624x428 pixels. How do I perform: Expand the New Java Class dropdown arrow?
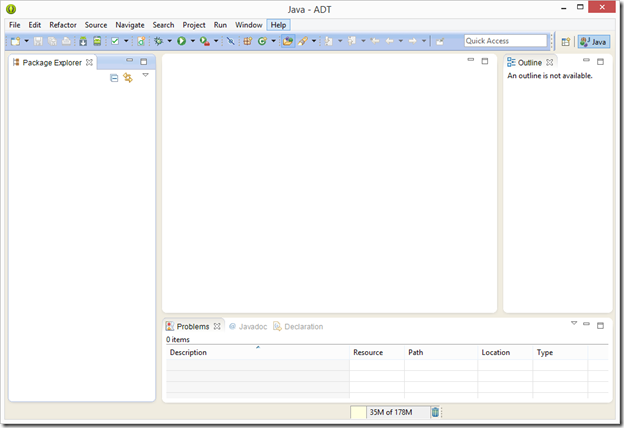click(273, 41)
